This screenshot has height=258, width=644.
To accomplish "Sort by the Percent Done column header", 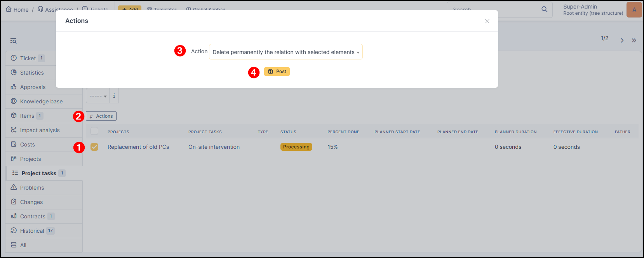I will (x=343, y=132).
